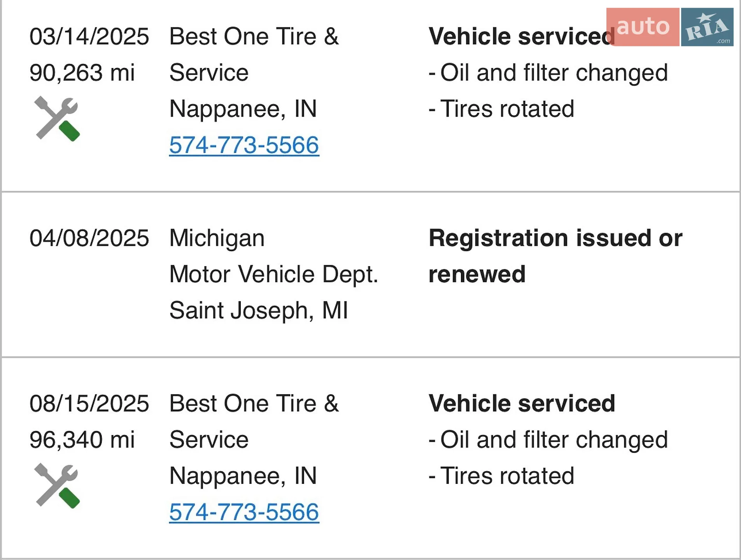Open phone link in the 08/15/2025 entry
This screenshot has width=741, height=560.
tap(244, 512)
